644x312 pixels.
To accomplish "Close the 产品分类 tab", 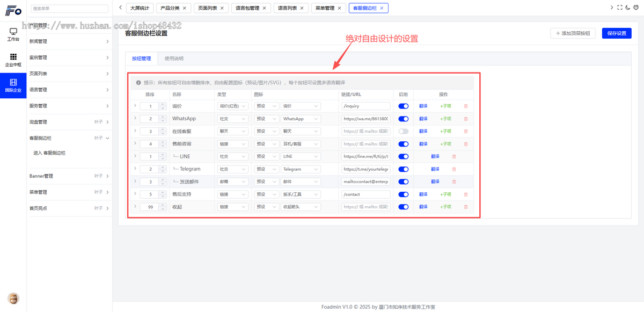I will tap(185, 8).
